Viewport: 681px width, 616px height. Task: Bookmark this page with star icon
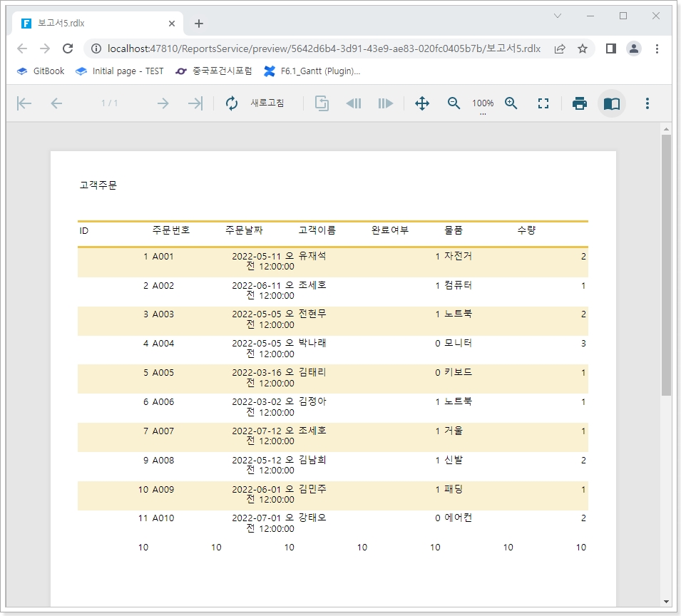pos(583,48)
